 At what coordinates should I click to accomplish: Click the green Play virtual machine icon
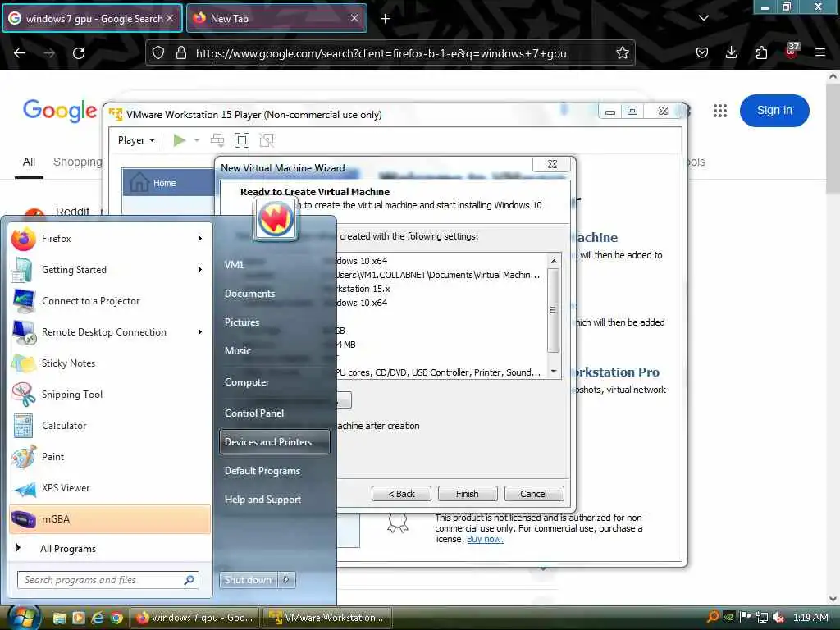pos(180,140)
